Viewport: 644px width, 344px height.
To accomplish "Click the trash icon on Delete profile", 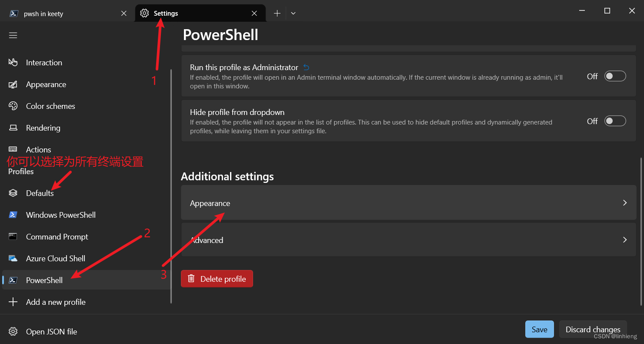I will [191, 279].
